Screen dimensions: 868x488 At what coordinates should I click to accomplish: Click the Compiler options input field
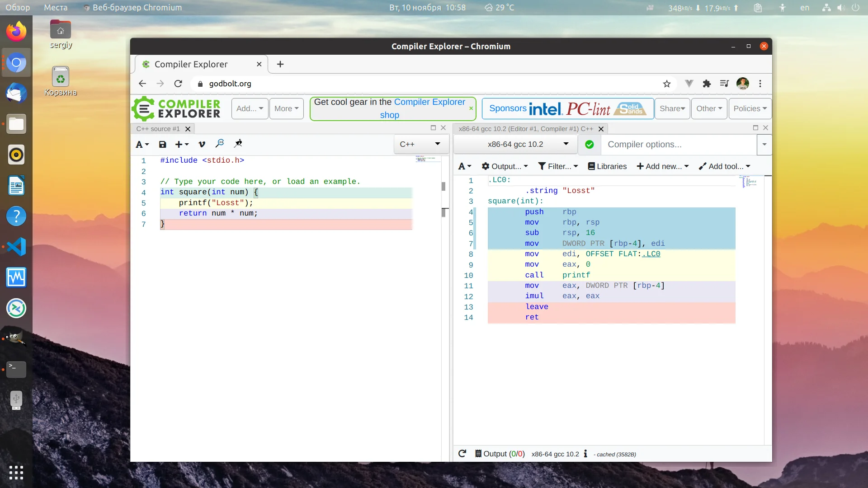pos(678,145)
